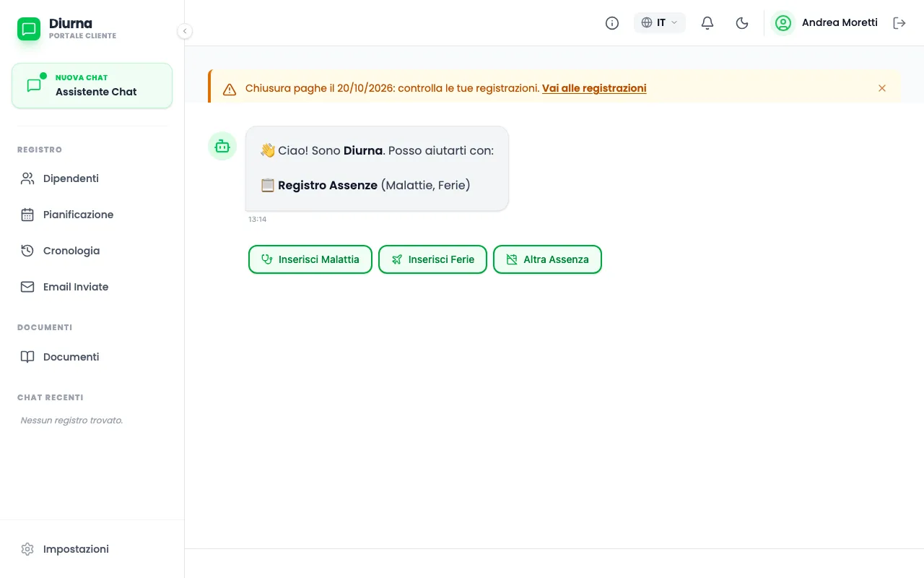Click the info circle icon in header
The height and width of the screenshot is (578, 924).
click(x=612, y=23)
